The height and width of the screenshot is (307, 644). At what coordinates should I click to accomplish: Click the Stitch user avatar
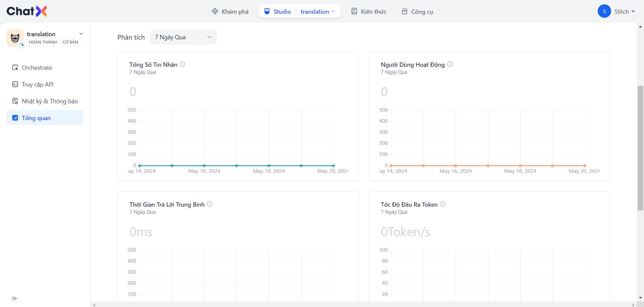point(604,11)
